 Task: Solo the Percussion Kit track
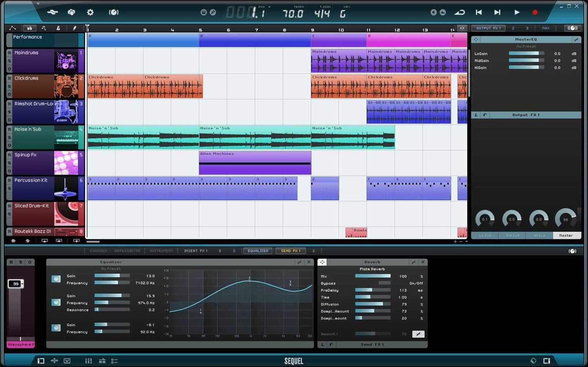tap(9, 188)
